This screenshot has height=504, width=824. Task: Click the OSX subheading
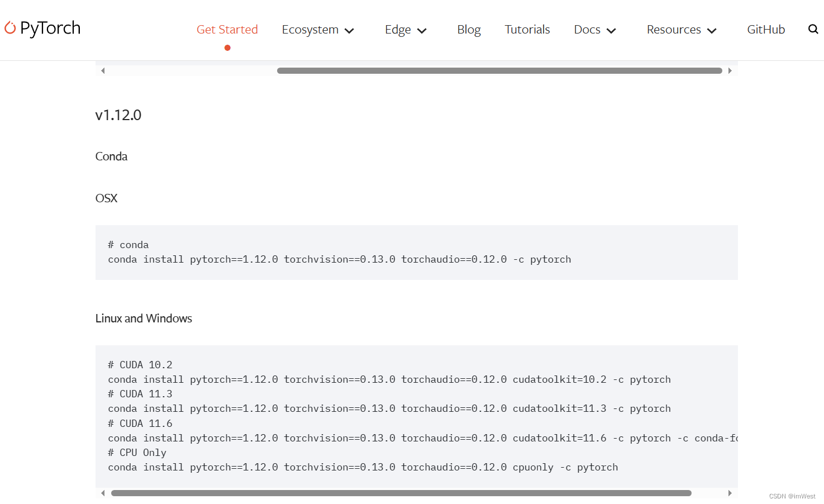point(106,198)
